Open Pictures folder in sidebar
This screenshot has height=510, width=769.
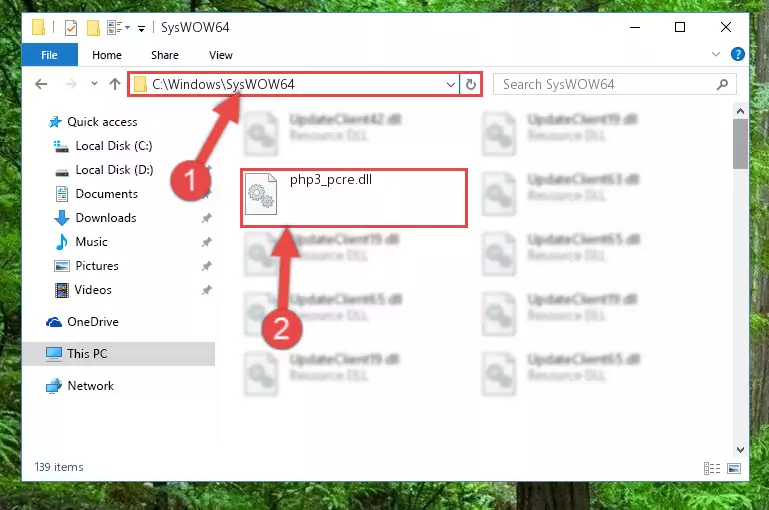click(x=97, y=266)
